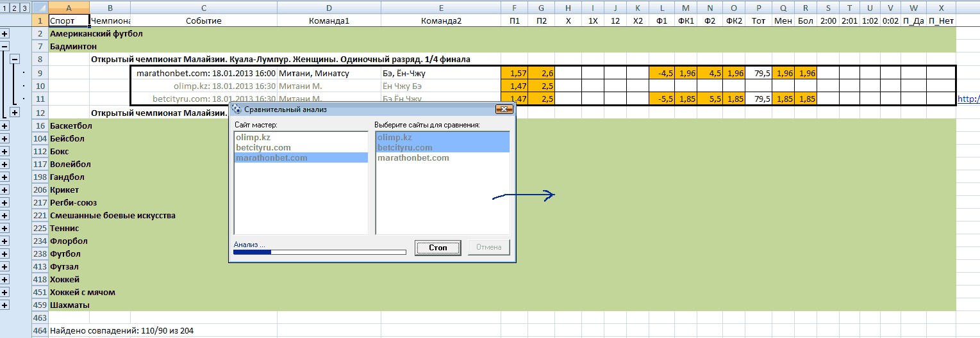This screenshot has height=338, width=980.
Task: Expand the Бейсбол group
Action: click(4, 138)
